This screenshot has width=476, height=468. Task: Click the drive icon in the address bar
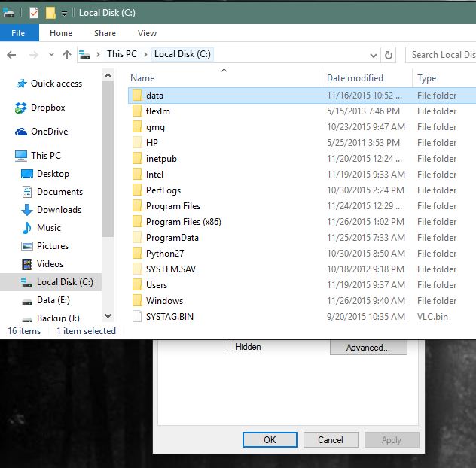coord(84,55)
